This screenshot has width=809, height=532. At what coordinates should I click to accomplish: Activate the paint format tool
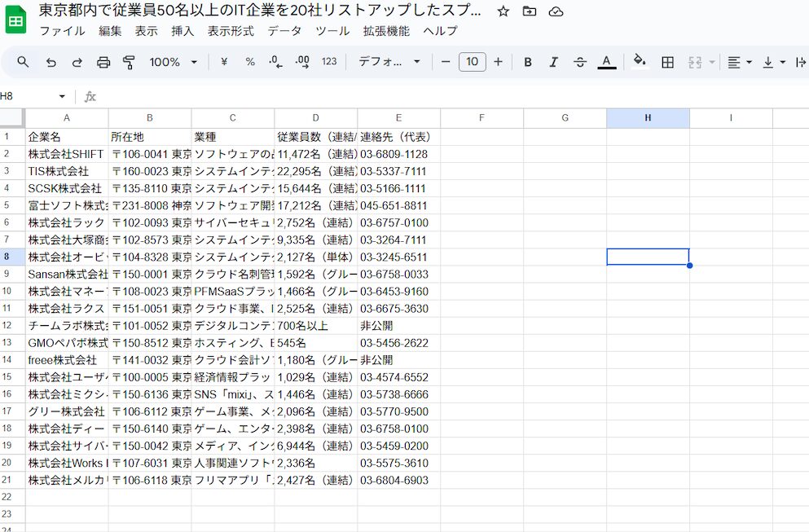[x=129, y=62]
